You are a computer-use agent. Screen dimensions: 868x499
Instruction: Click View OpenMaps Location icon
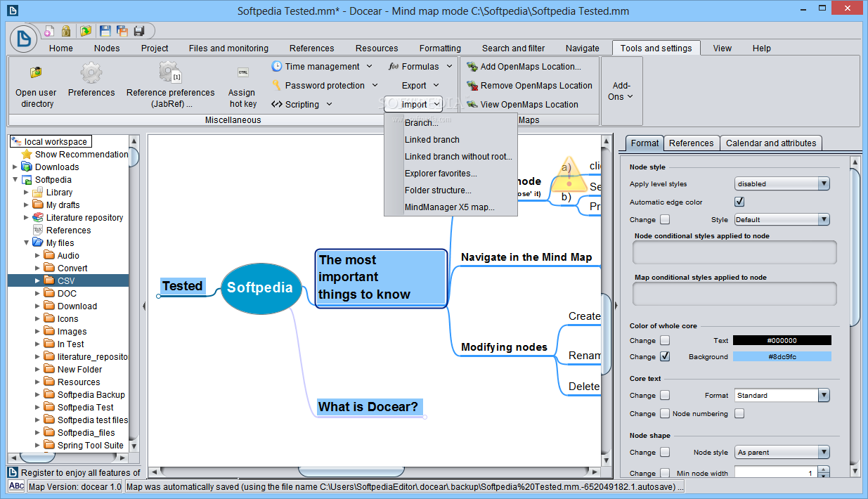[x=472, y=104]
